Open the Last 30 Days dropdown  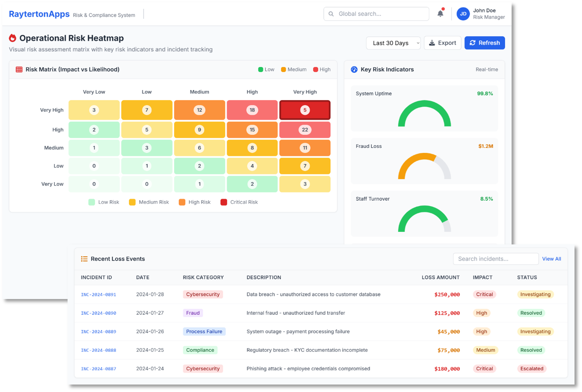point(393,43)
